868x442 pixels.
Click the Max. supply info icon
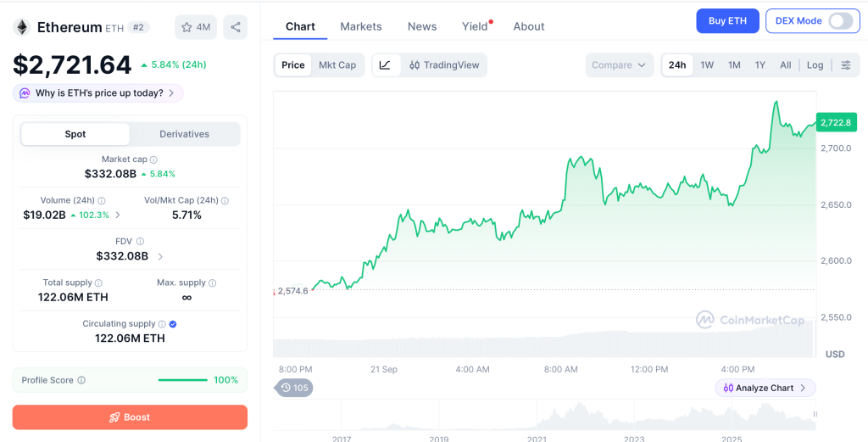click(x=213, y=283)
